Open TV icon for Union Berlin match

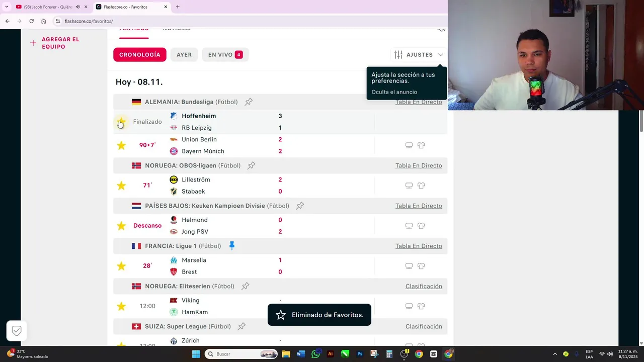pyautogui.click(x=409, y=145)
